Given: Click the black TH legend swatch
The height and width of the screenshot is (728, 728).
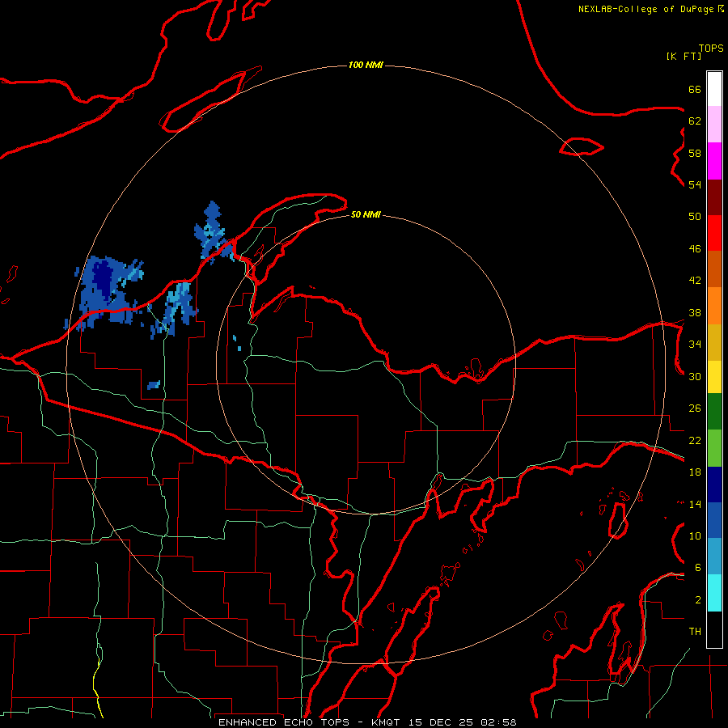Looking at the screenshot, I should 714,629.
